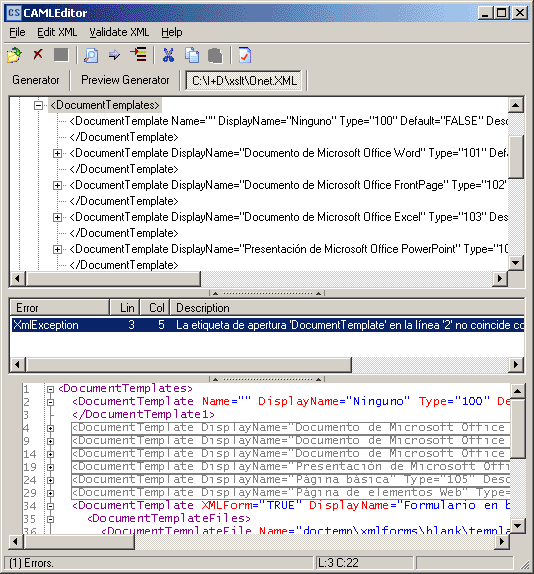This screenshot has width=534, height=574.
Task: Click the red X delete icon
Action: pos(38,55)
